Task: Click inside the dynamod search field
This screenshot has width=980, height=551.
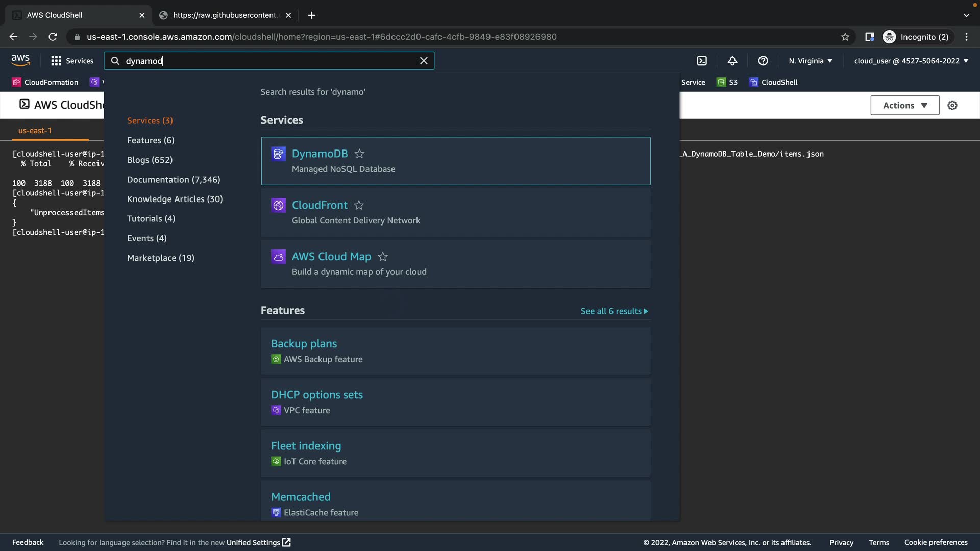Action: (x=265, y=61)
